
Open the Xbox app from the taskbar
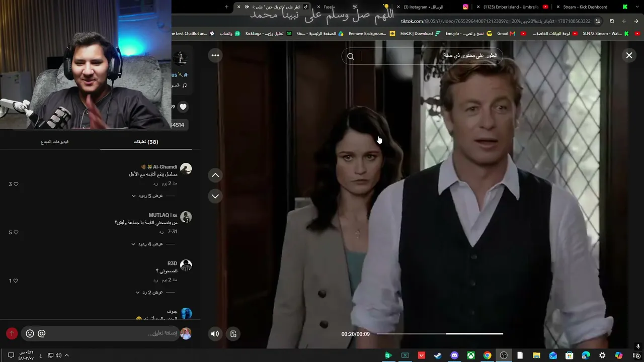point(470,355)
